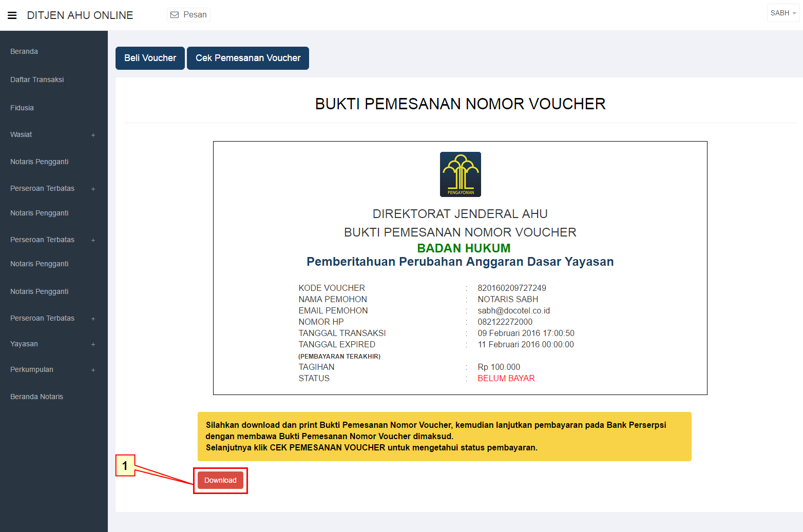Click the BUKTI PEMESANAN NOMOR VOUCHER page heading
The image size is (803, 532).
[x=460, y=104]
